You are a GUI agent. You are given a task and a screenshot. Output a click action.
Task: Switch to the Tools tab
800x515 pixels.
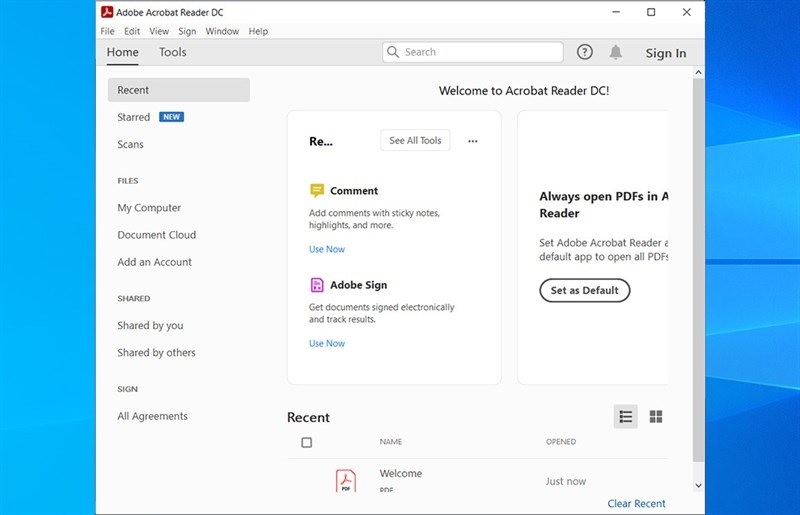[x=173, y=52]
